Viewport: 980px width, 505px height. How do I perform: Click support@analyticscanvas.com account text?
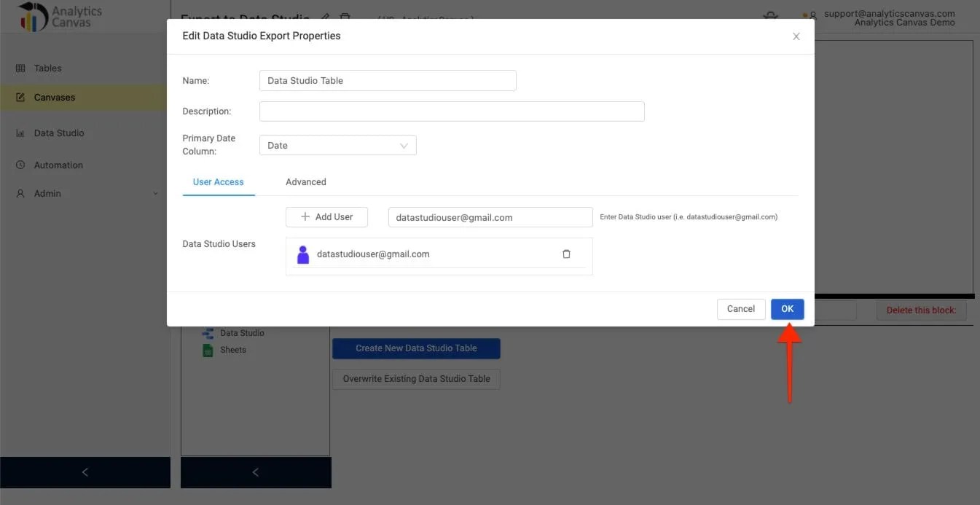click(x=889, y=13)
